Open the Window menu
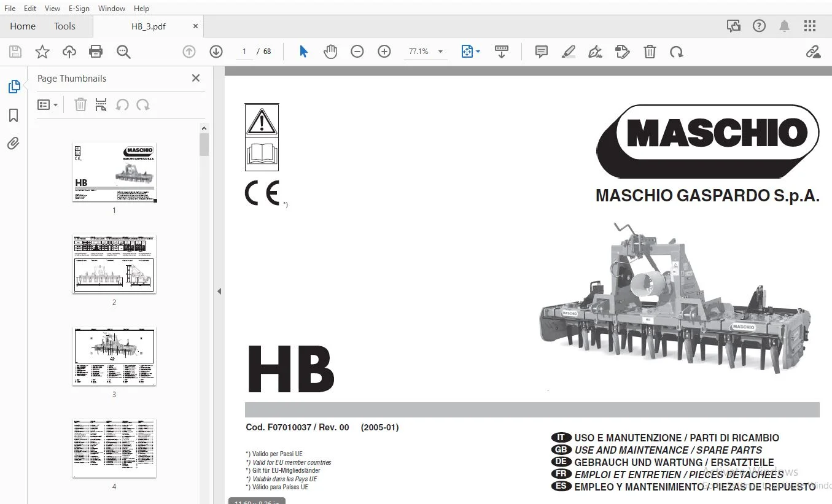The image size is (832, 504). tap(112, 9)
